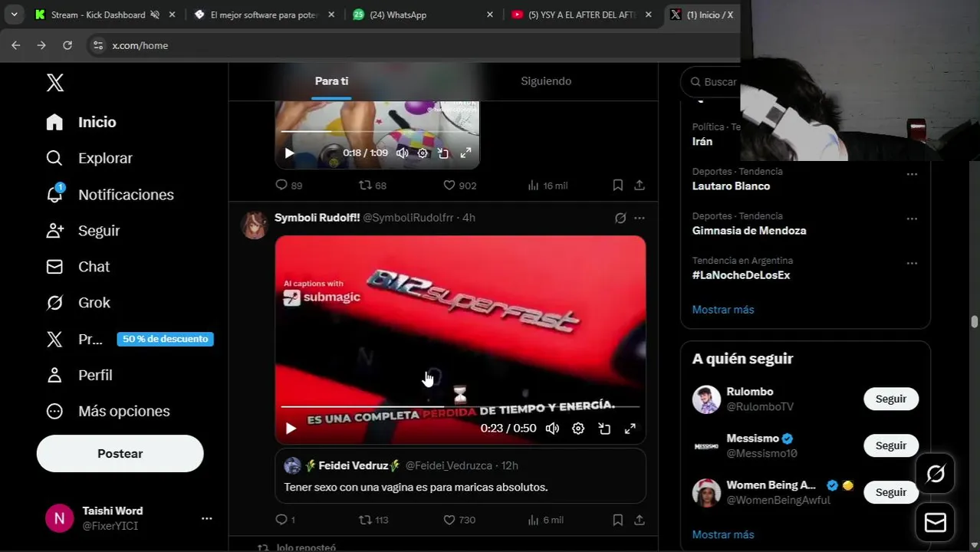Mute the top video volume icon
This screenshot has height=552, width=980.
(x=403, y=153)
